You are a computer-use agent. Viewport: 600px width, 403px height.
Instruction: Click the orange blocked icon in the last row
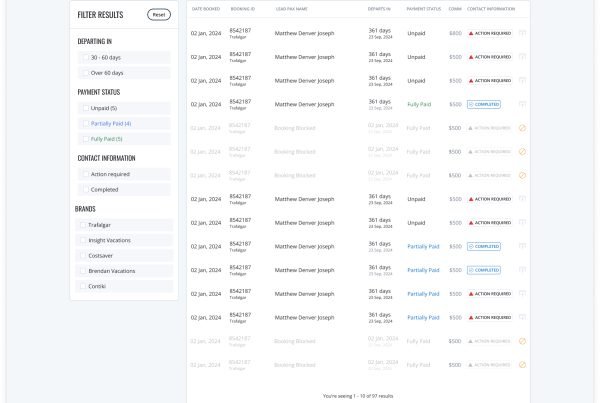pos(522,364)
